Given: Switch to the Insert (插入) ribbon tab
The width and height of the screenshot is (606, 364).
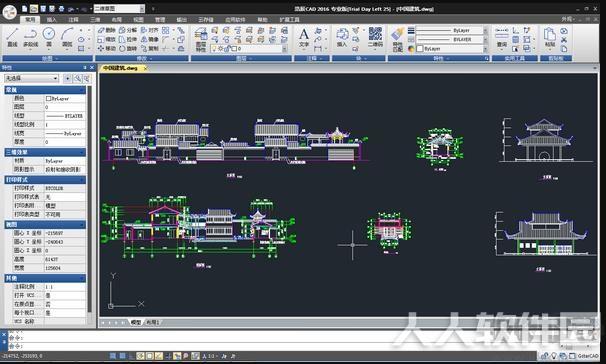Looking at the screenshot, I should tap(51, 19).
